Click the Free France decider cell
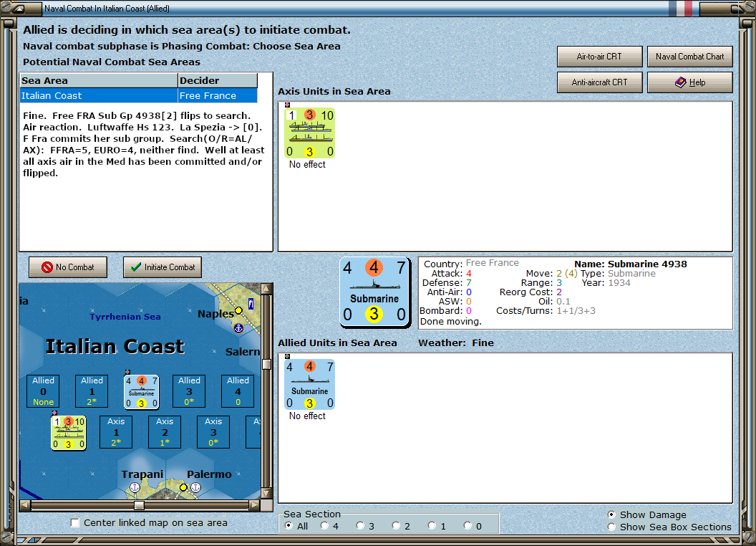Screen dimensions: 756x546 [218, 95]
